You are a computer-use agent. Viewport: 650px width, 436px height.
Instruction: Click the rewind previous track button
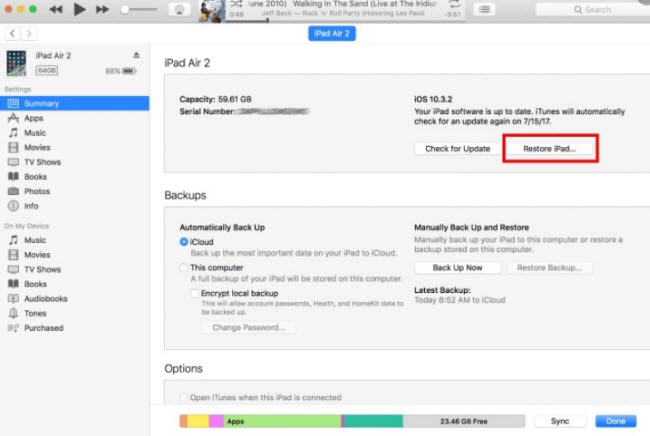pos(56,10)
